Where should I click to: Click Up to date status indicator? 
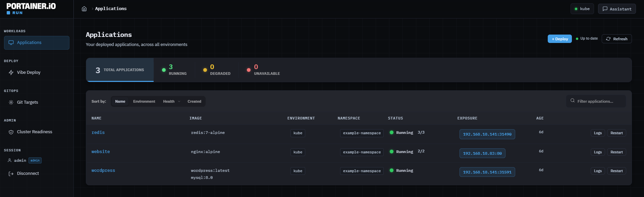click(587, 39)
